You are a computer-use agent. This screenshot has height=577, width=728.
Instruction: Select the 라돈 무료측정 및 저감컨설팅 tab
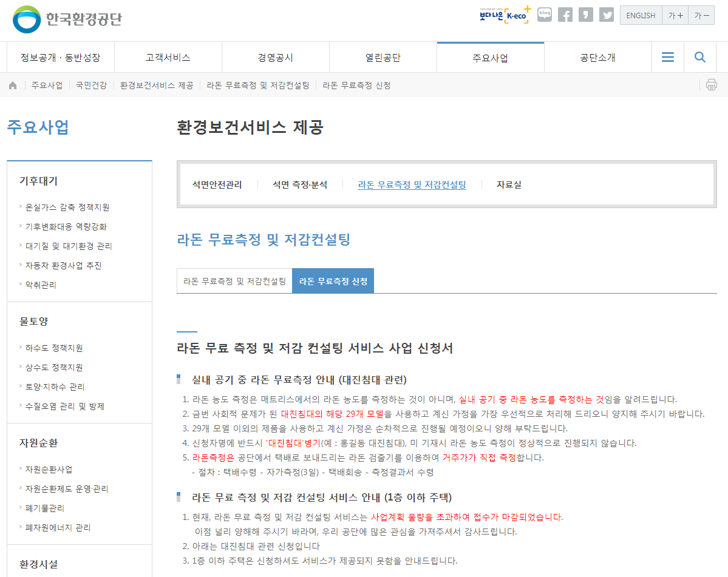coord(234,281)
